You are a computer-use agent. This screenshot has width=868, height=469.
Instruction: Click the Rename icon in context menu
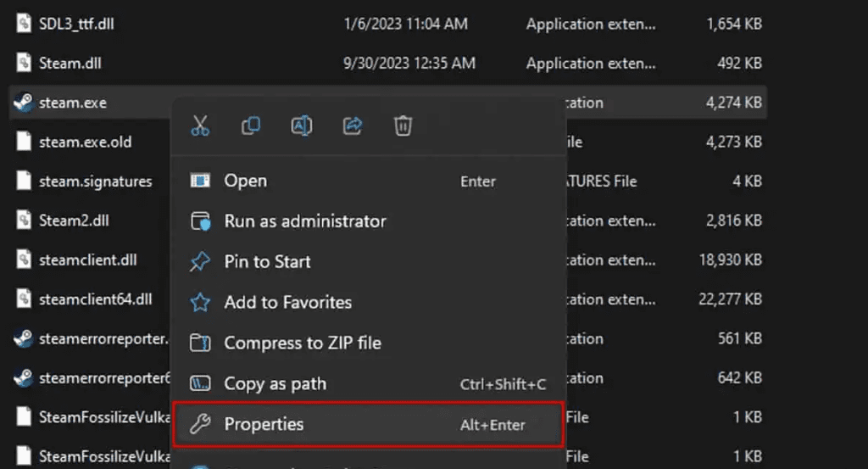pyautogui.click(x=301, y=126)
